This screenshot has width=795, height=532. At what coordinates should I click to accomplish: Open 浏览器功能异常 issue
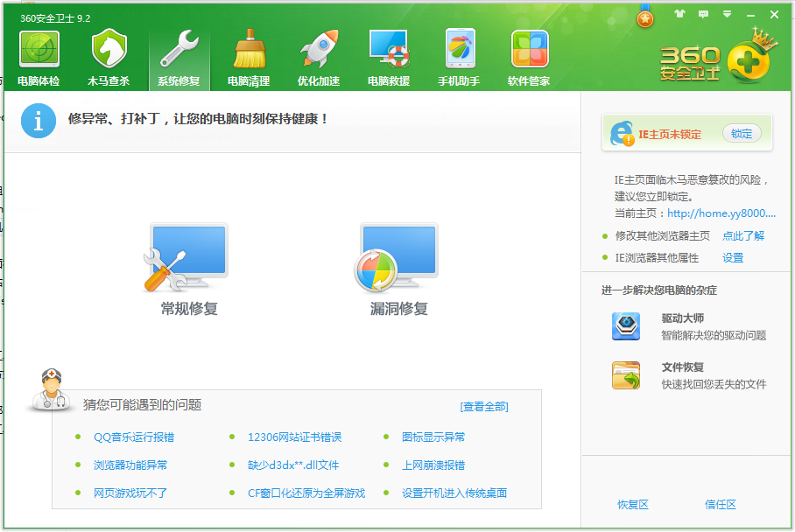(130, 465)
